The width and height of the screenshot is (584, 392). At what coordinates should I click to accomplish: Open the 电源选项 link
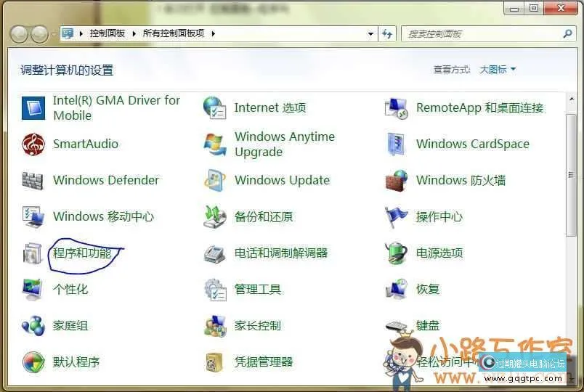[x=439, y=253]
